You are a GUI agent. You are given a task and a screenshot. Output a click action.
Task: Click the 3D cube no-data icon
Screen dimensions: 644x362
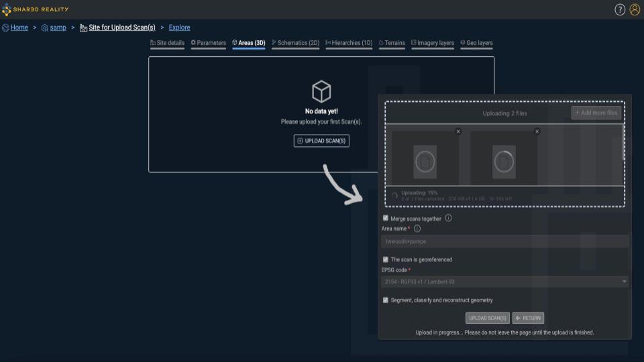321,92
